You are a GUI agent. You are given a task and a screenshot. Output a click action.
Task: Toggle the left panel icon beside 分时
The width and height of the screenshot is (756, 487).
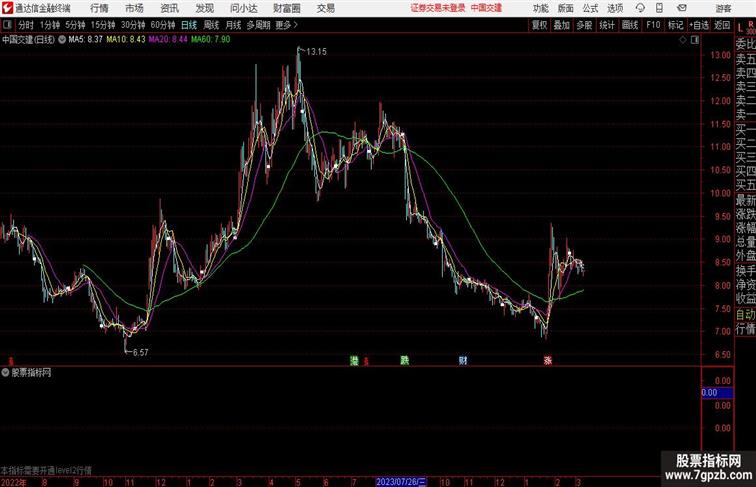coord(7,25)
